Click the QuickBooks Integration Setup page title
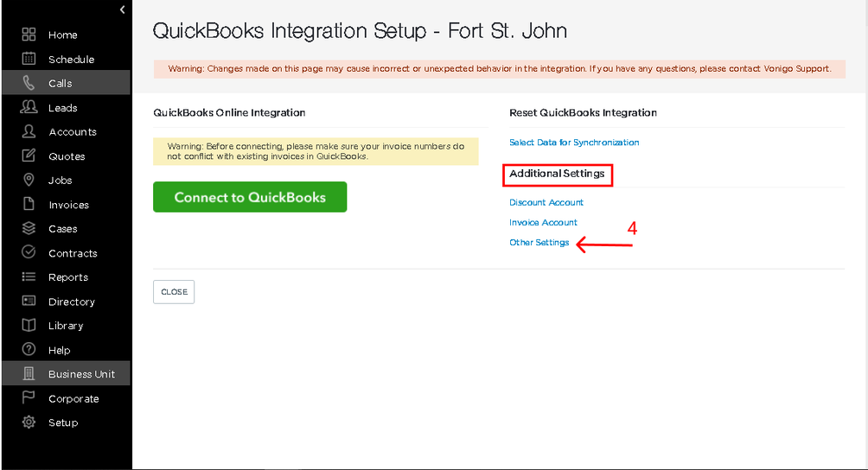Image resolution: width=868 pixels, height=470 pixels. tap(360, 31)
